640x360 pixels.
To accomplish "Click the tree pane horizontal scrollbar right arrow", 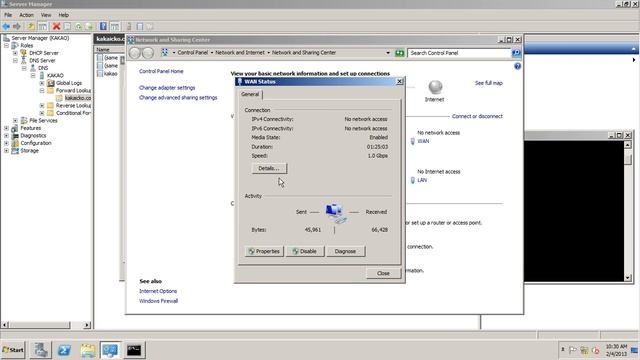I will click(x=87, y=325).
